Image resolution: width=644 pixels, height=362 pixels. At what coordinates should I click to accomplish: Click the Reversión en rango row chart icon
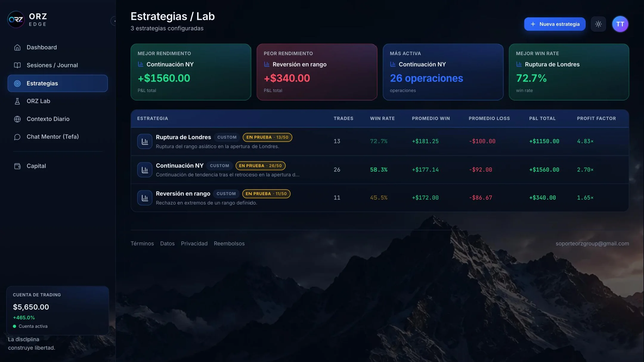(x=145, y=198)
